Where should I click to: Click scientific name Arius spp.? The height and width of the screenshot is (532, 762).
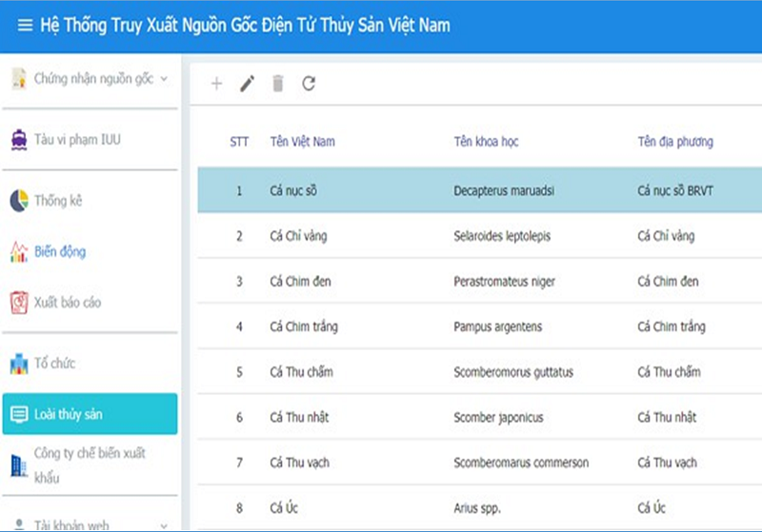477,508
